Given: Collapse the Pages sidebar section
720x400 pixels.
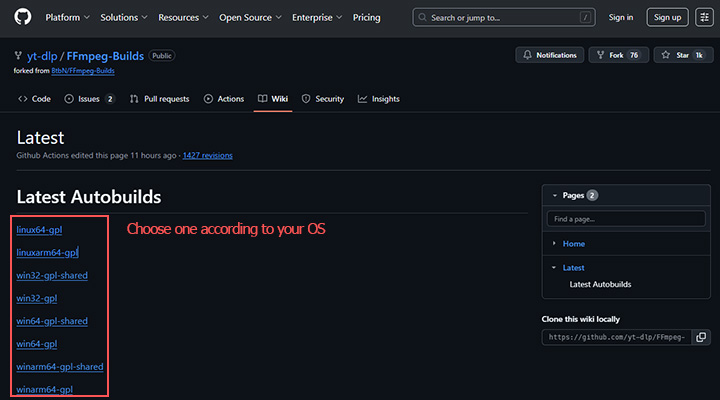Looking at the screenshot, I should point(555,196).
